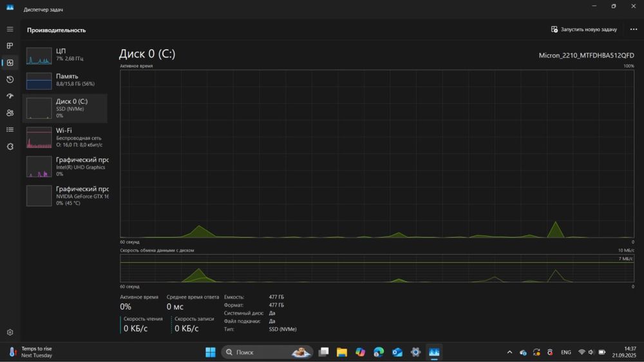The width and height of the screenshot is (644, 362).
Task: Select the Wi-Fi network entry
Action: coord(65,138)
